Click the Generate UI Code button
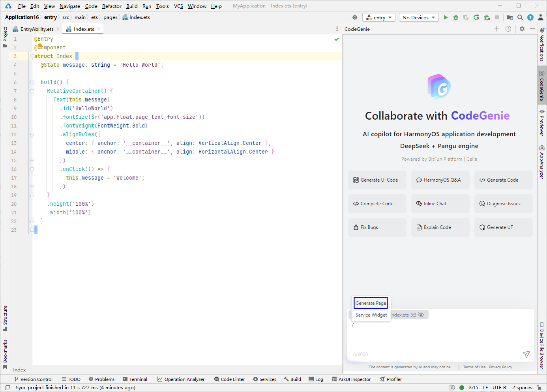Viewport: 547px width, 392px height. [x=377, y=180]
